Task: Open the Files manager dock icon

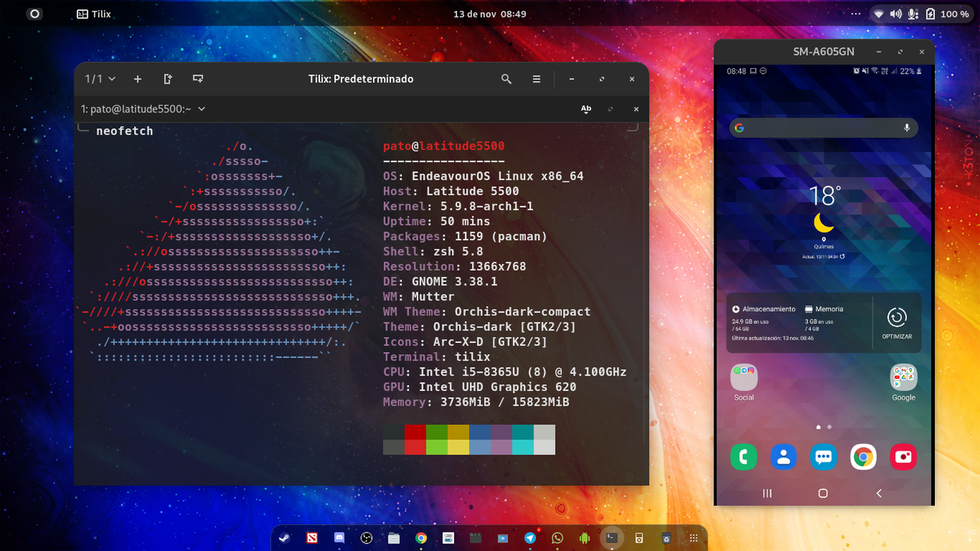Action: [394, 538]
